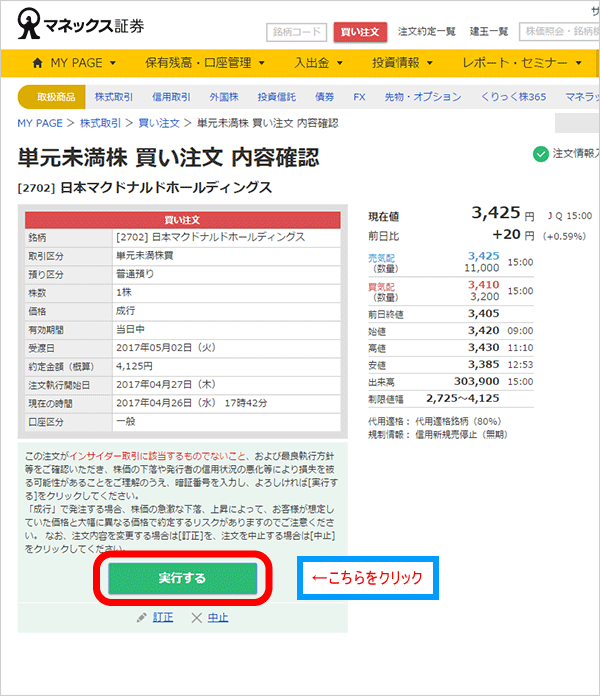Click the green 実行する button
The width and height of the screenshot is (600, 696).
click(x=183, y=578)
